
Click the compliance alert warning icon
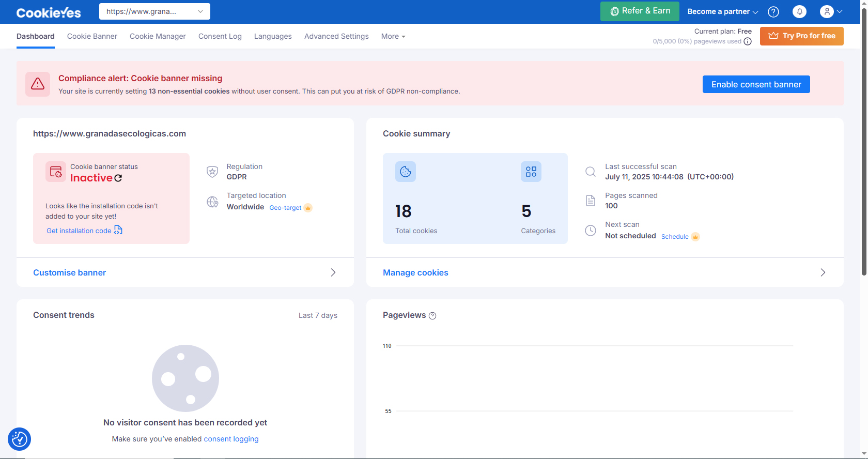(x=38, y=84)
